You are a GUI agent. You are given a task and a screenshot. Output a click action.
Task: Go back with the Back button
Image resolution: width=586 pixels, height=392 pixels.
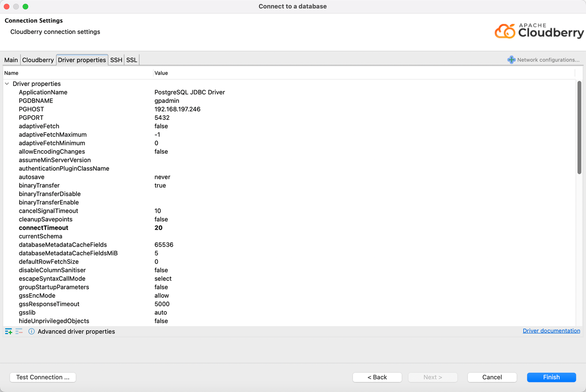[377, 377]
